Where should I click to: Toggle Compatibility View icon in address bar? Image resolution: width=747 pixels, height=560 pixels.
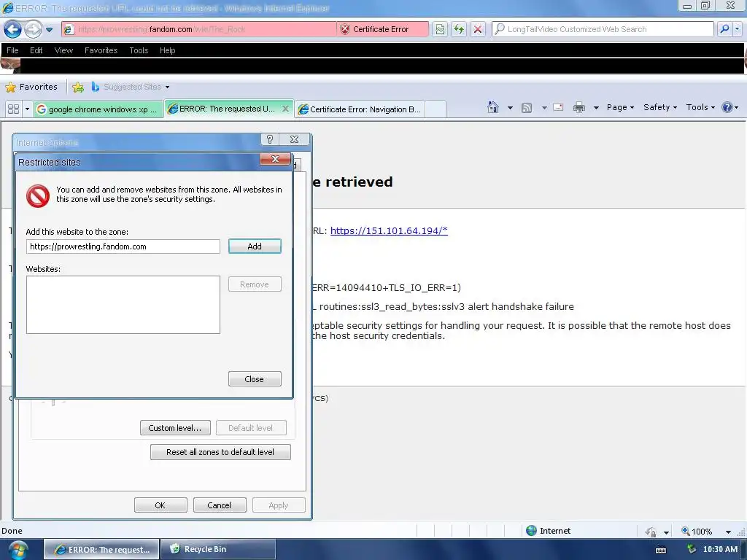click(x=440, y=29)
